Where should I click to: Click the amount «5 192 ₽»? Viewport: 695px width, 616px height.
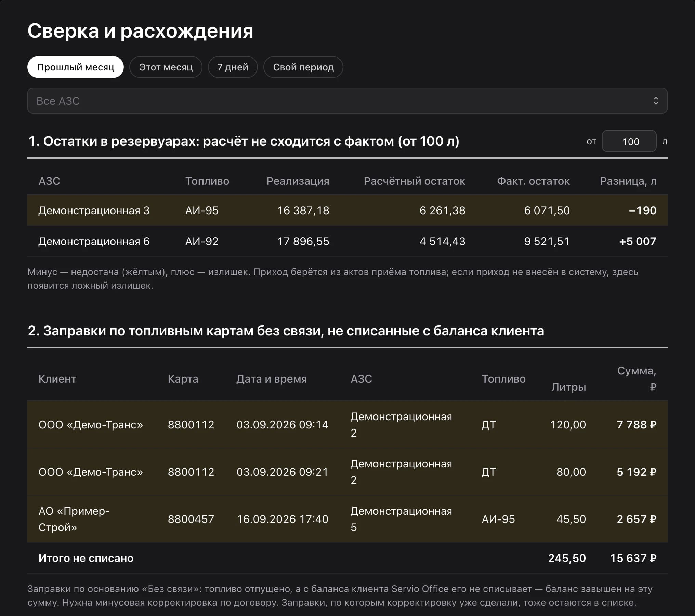[637, 472]
